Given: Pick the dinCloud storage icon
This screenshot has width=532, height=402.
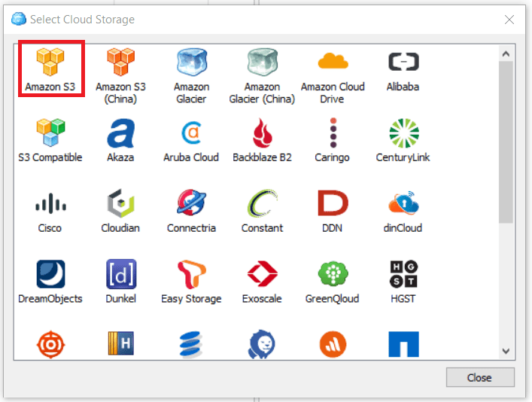Looking at the screenshot, I should click(x=403, y=203).
